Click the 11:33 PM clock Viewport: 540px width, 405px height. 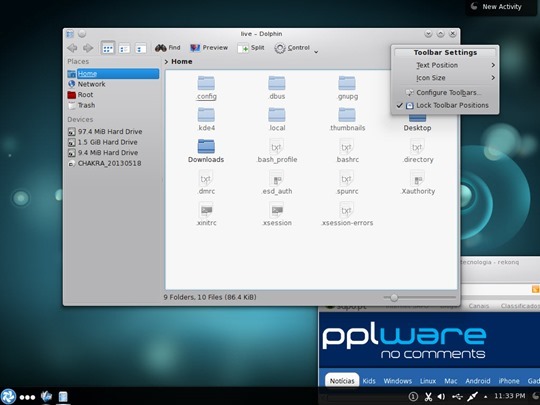(510, 396)
